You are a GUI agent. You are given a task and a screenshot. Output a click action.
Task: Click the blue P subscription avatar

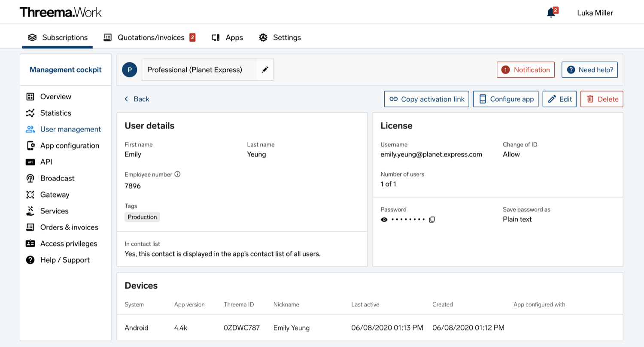[130, 70]
